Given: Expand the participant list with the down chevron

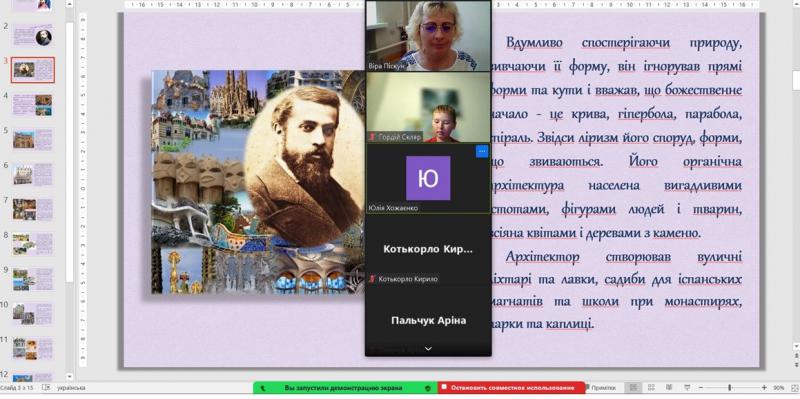Looking at the screenshot, I should (x=428, y=348).
